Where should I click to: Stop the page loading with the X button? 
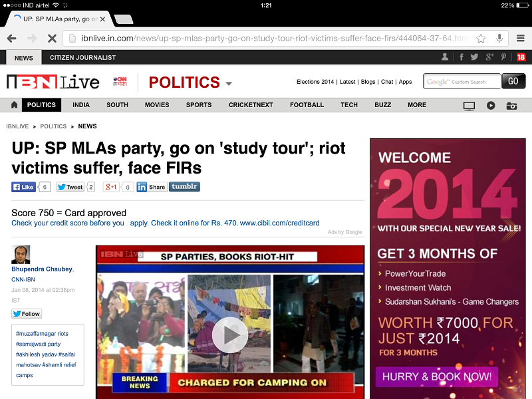point(52,39)
